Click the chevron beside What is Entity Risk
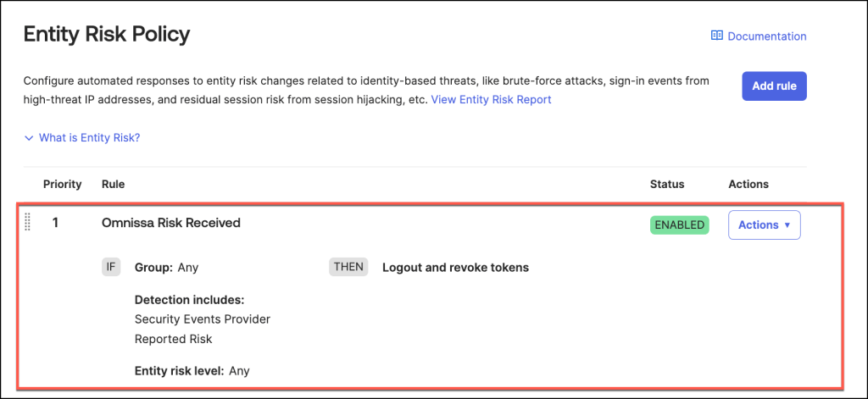The width and height of the screenshot is (868, 399). pyautogui.click(x=29, y=137)
